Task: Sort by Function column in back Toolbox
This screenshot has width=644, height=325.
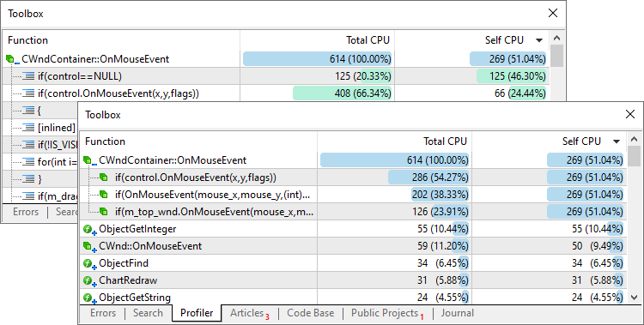Action: [121, 39]
